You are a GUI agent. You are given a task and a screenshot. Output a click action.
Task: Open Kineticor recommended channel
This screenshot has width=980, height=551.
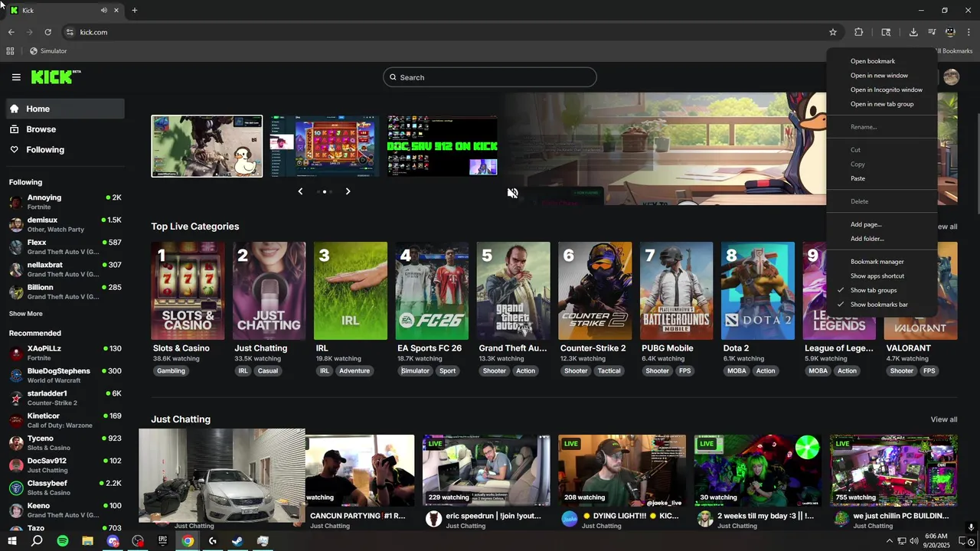click(65, 420)
